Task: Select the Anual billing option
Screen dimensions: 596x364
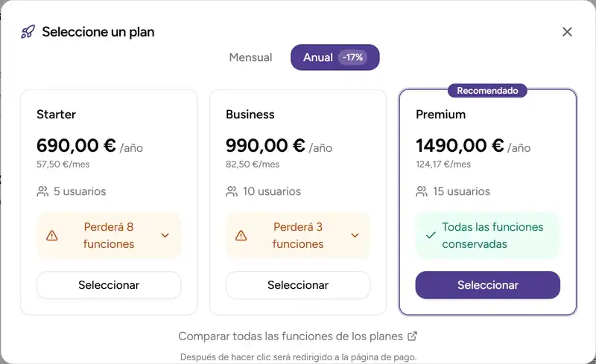Action: coord(318,57)
